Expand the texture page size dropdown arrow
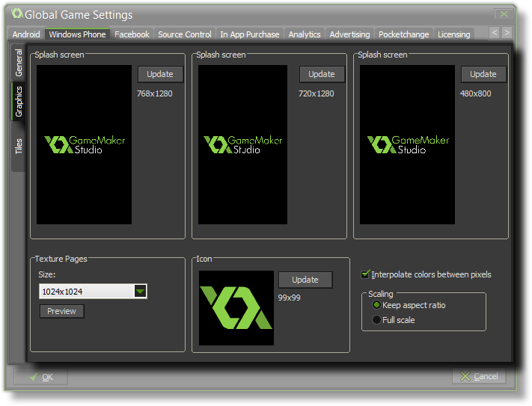532x406 pixels. [x=140, y=291]
